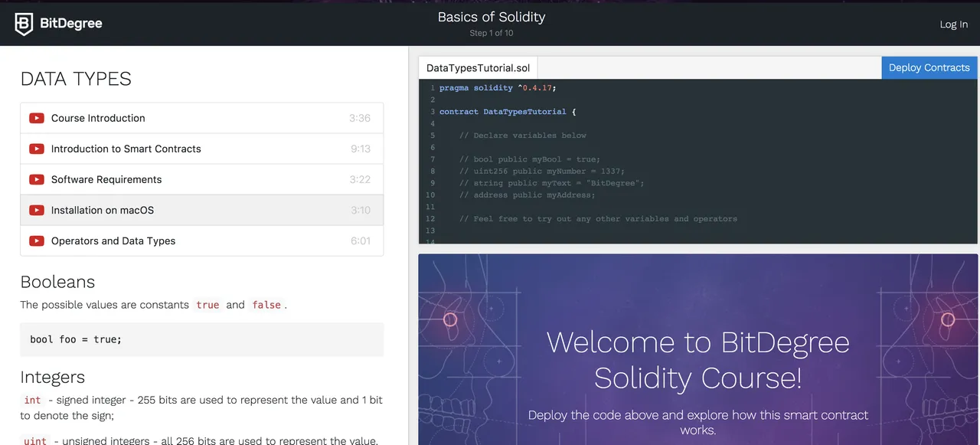980x445 pixels.
Task: Click the 'address public myAddress' comment line
Action: pos(528,195)
